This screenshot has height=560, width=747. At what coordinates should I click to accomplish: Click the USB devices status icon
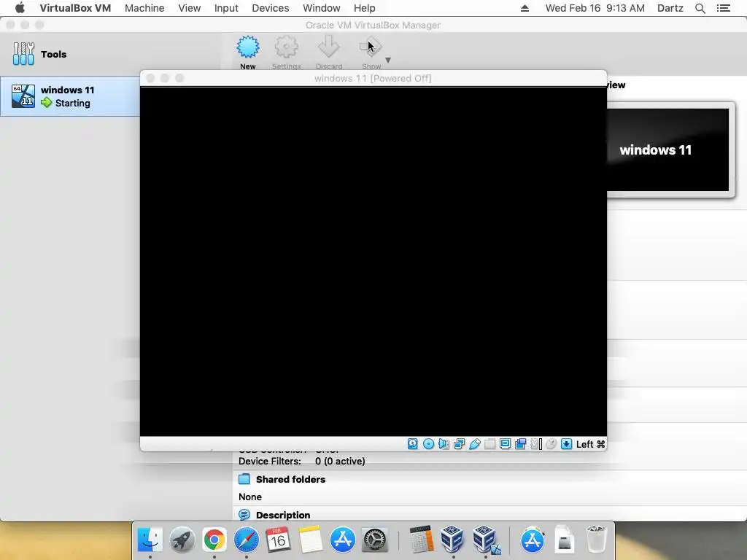pyautogui.click(x=474, y=444)
